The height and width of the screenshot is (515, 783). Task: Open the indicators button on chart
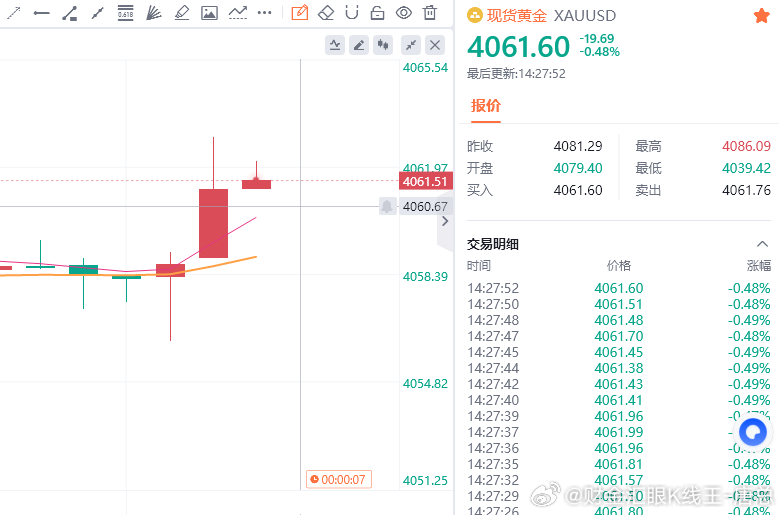335,45
